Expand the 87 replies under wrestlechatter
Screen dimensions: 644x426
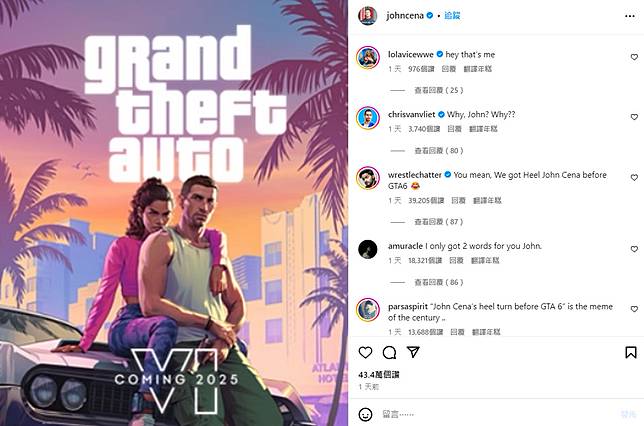439,222
